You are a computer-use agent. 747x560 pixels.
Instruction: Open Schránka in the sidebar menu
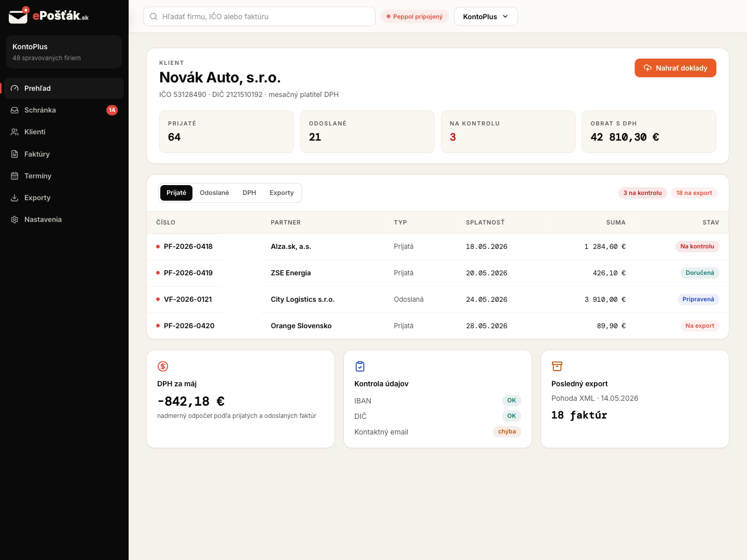64,110
